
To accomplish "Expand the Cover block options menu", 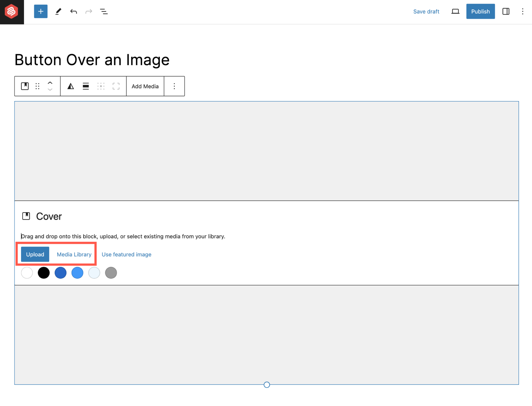I will (174, 86).
